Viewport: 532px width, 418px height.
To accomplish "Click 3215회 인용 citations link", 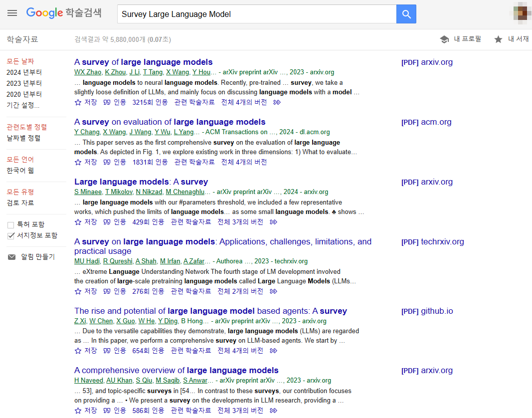I will 150,102.
